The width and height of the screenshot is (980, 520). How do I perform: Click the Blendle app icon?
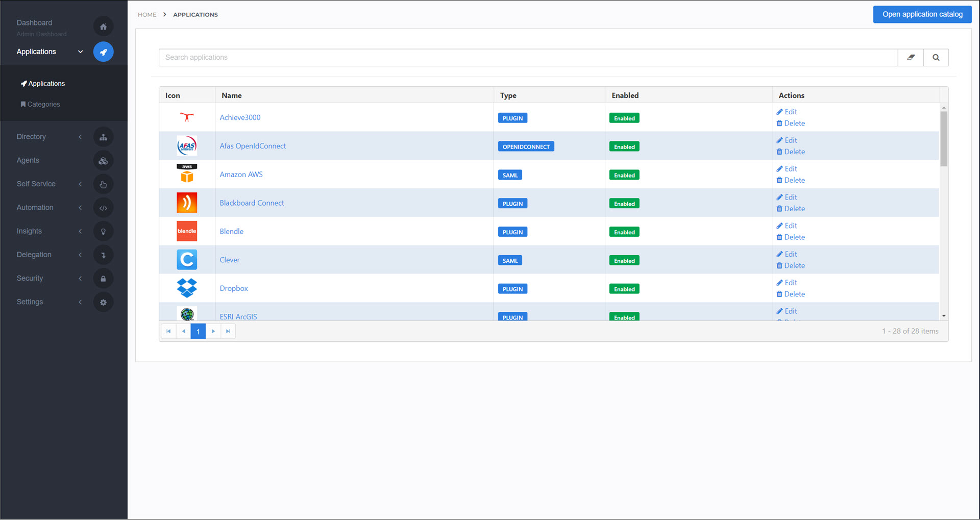[x=187, y=231]
